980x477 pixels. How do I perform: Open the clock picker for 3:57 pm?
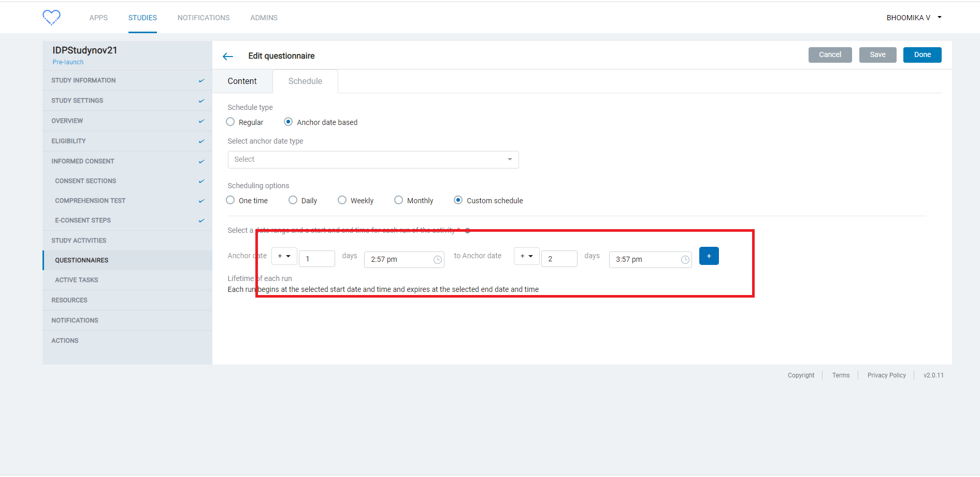pos(685,259)
